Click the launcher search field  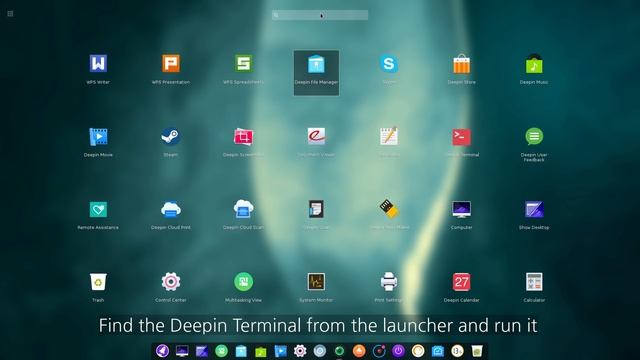(320, 15)
